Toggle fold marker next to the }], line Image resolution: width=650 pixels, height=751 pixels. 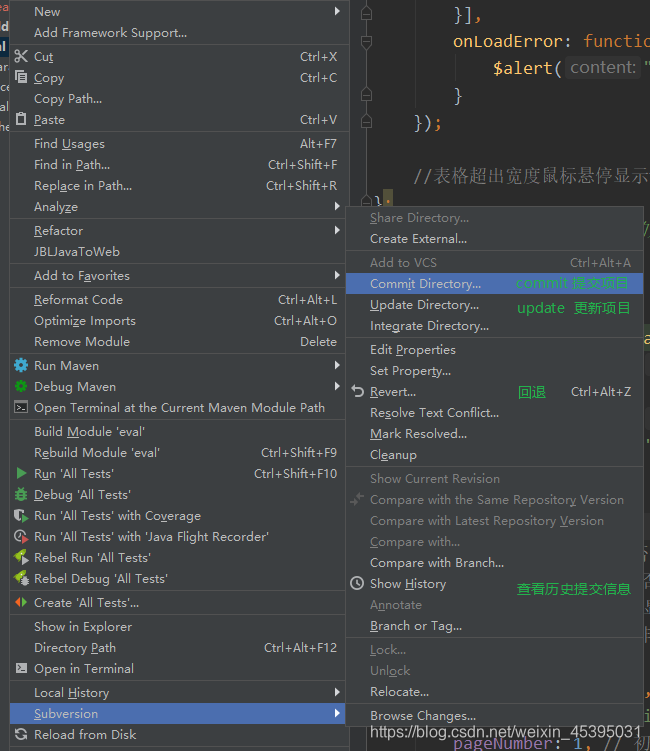(366, 14)
